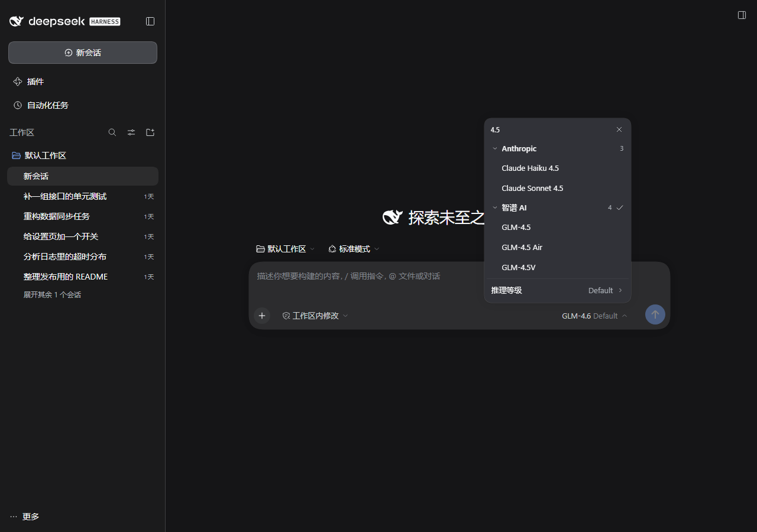Screen dimensions: 757x532
Task: Open 自动化任务 automation tasks
Action: [83, 105]
